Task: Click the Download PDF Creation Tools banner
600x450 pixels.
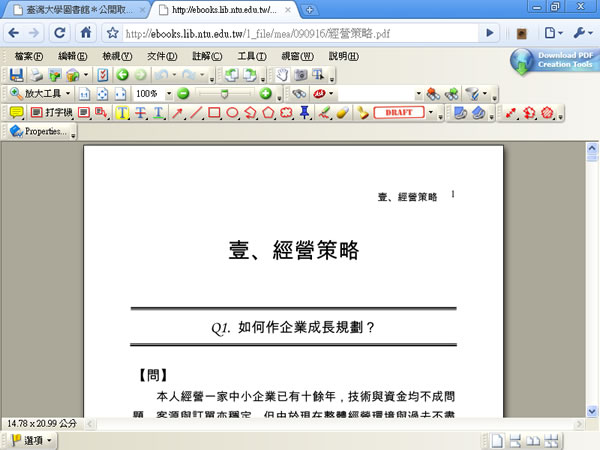Action: [x=553, y=61]
